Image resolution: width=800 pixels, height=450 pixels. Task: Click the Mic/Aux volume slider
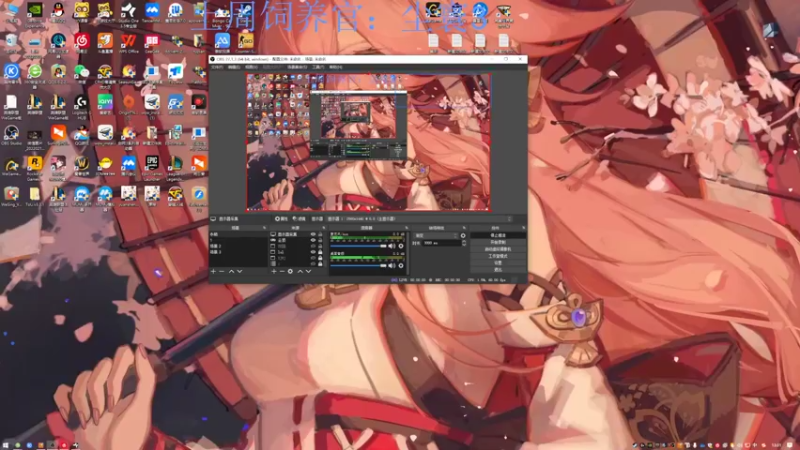(358, 246)
